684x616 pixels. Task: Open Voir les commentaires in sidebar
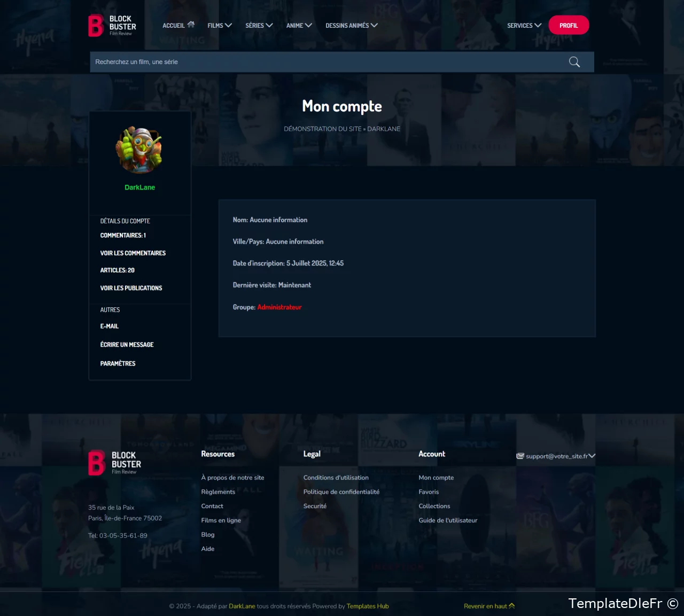pyautogui.click(x=133, y=253)
